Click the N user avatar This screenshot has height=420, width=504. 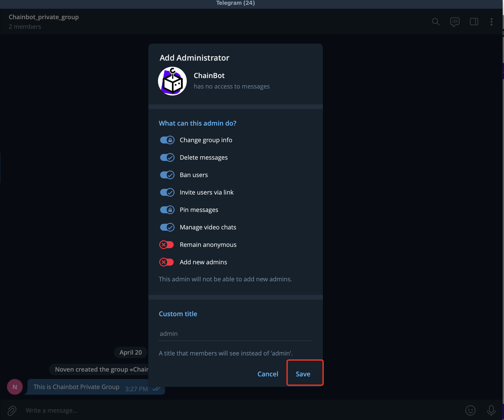click(x=15, y=387)
